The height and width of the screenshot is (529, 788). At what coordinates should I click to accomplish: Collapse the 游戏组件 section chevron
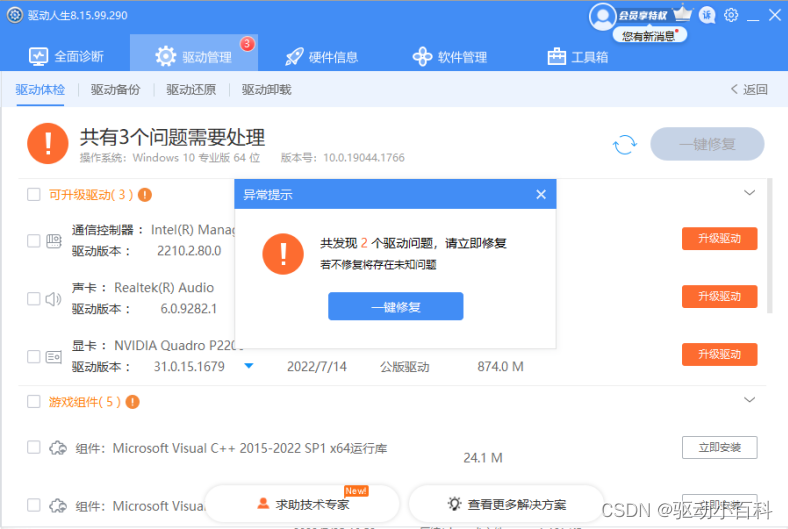749,400
